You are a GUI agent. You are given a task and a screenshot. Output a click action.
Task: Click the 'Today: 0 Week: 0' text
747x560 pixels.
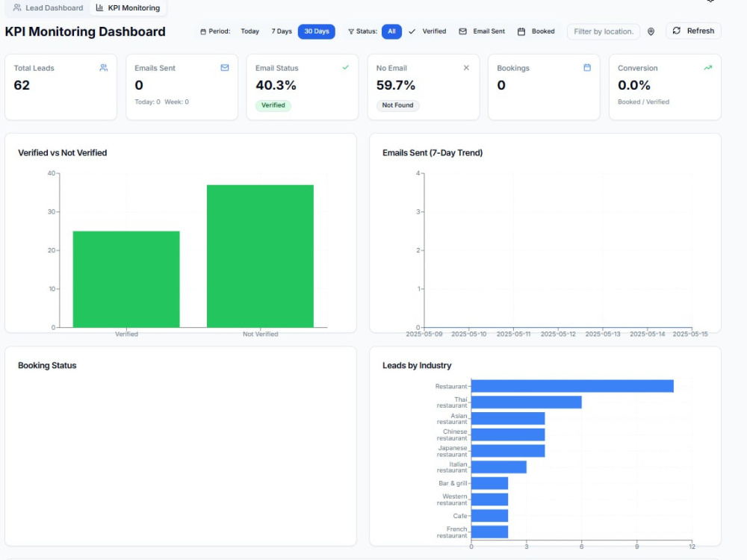coord(161,102)
